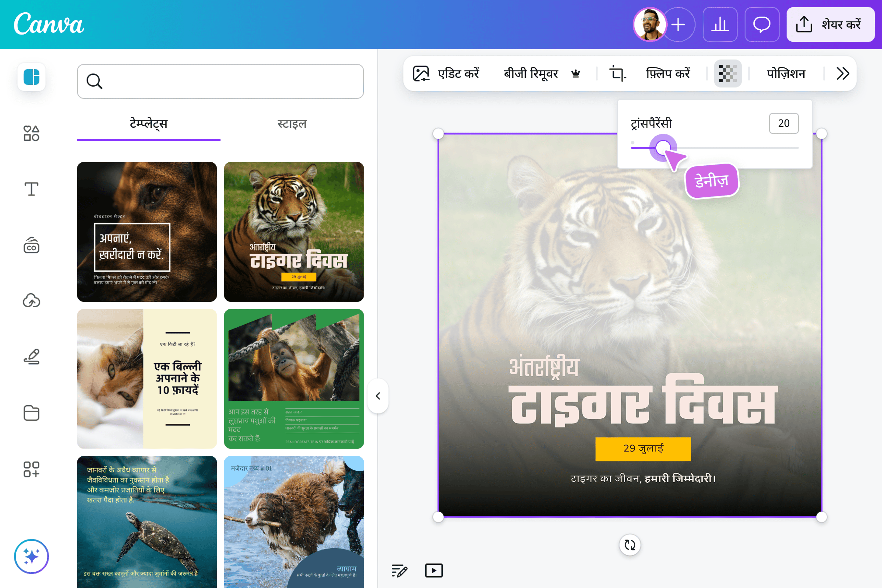This screenshot has width=882, height=588.
Task: Select the dog adoption template thumbnail
Action: (x=147, y=232)
